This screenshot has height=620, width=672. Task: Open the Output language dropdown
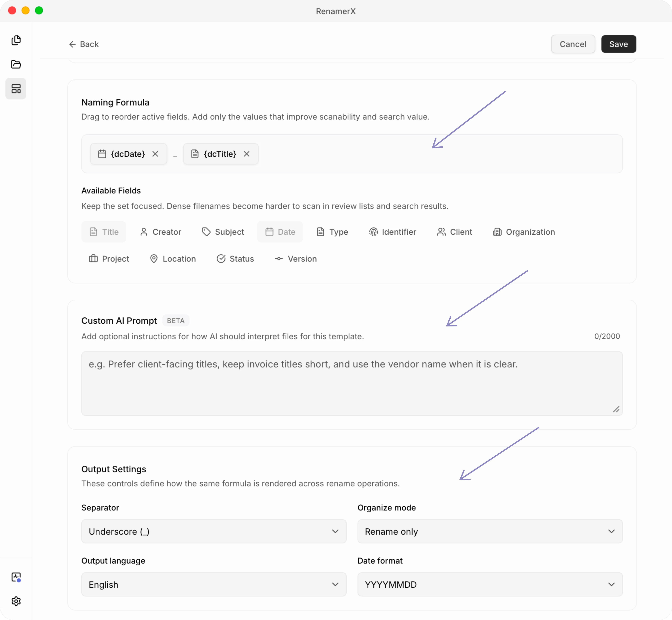tap(214, 584)
